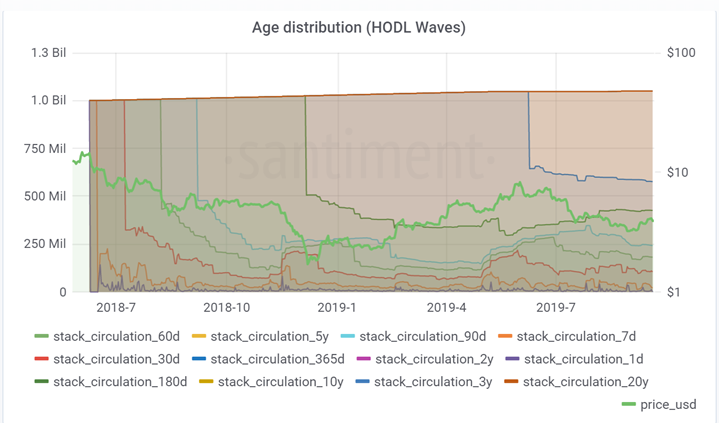Click the $10 right axis label
The image size is (719, 423).
click(x=680, y=173)
